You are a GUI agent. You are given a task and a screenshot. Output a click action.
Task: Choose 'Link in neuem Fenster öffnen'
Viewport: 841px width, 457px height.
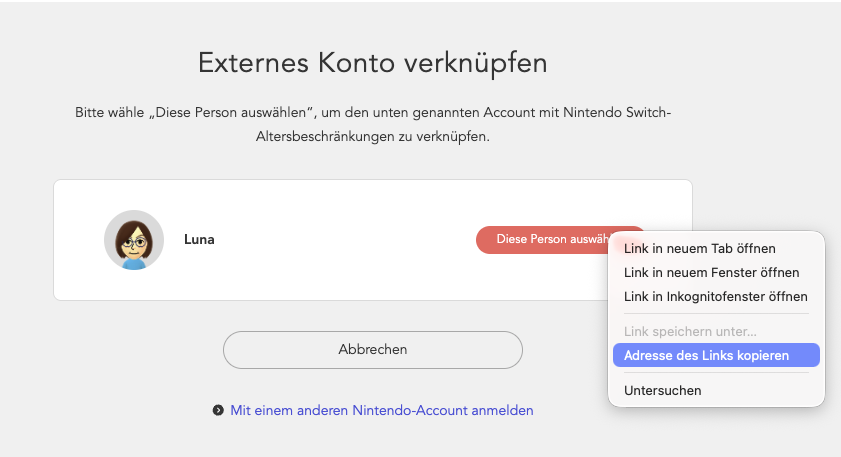tap(716, 272)
